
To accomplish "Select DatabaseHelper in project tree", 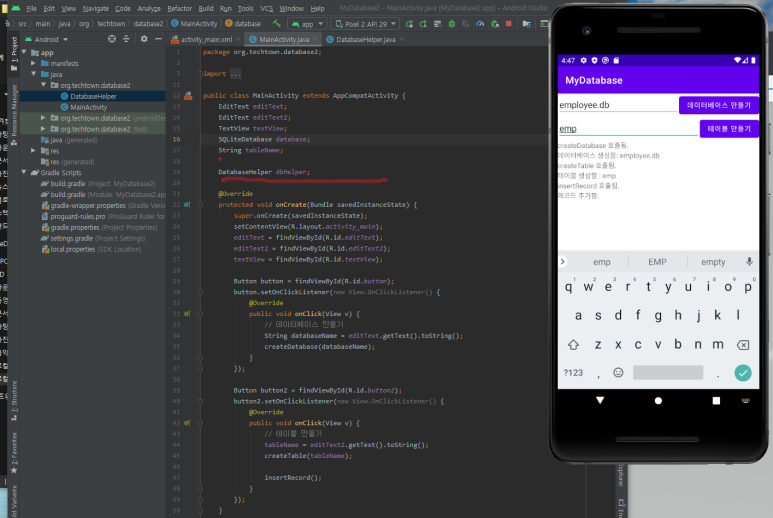I will tap(93, 96).
